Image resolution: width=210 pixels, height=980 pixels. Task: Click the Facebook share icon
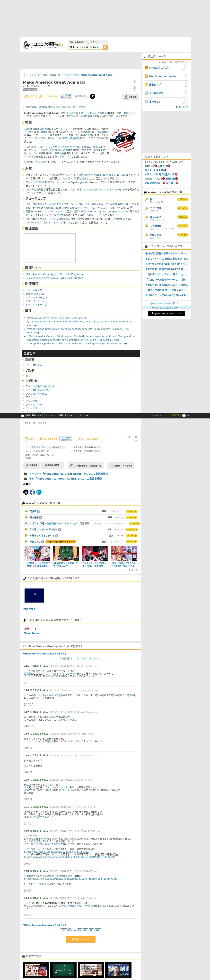pyautogui.click(x=32, y=492)
